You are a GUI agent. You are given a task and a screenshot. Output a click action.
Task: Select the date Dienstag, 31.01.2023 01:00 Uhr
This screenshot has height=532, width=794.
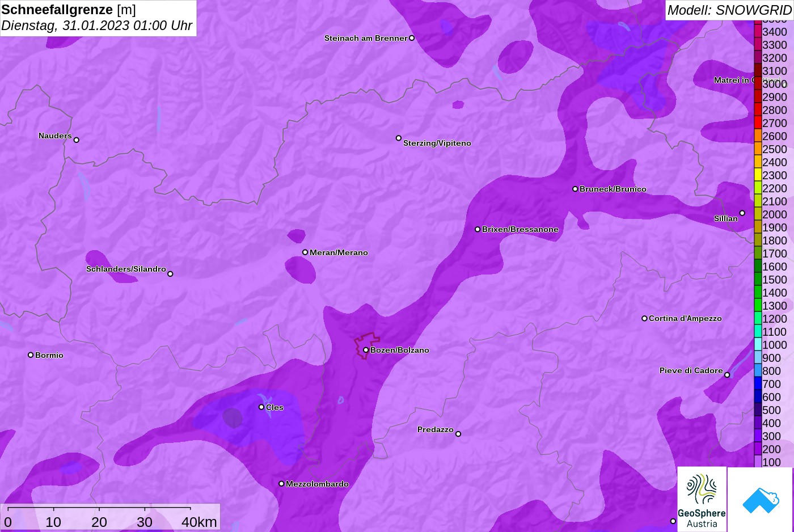pyautogui.click(x=97, y=26)
